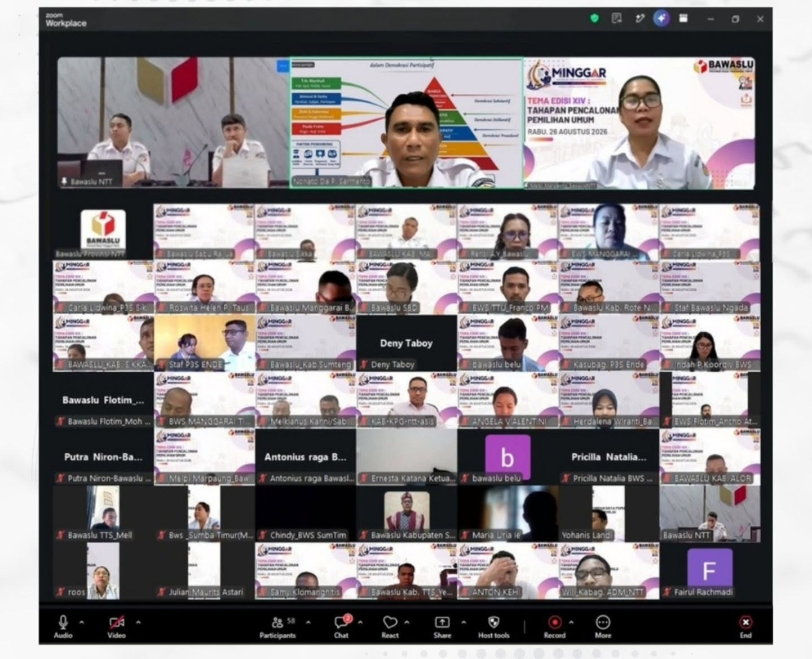Click the pen icon in the title bar
812x659 pixels.
tap(639, 18)
